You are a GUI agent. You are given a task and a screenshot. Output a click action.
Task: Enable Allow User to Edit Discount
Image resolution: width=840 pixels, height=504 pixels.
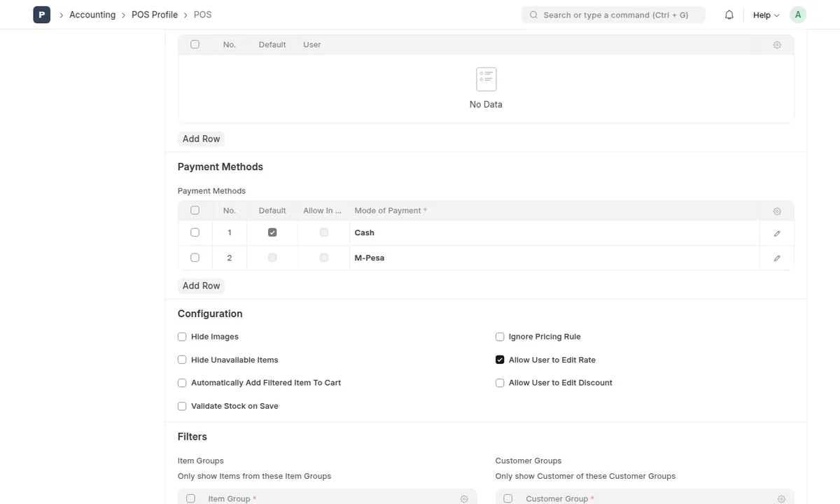[500, 383]
